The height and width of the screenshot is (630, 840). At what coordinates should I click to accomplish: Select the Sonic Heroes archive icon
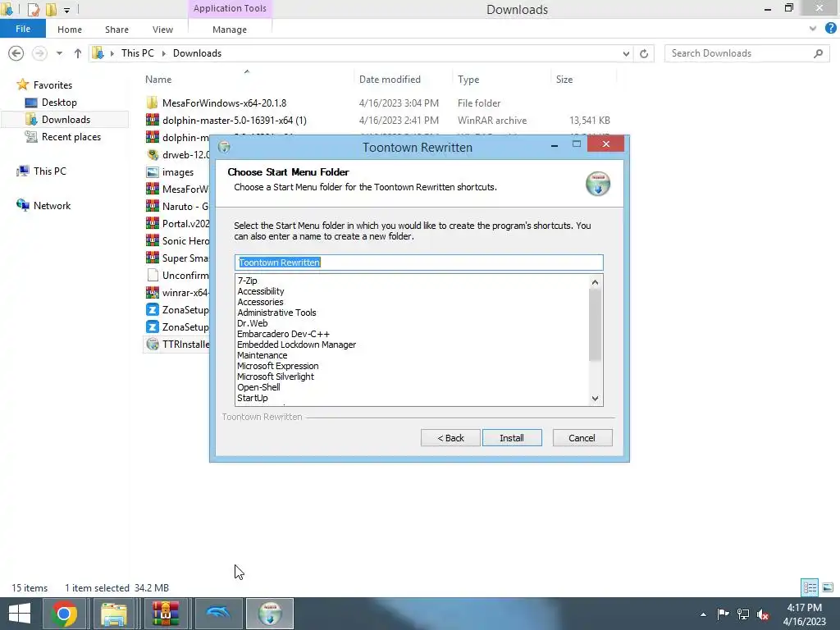[153, 240]
